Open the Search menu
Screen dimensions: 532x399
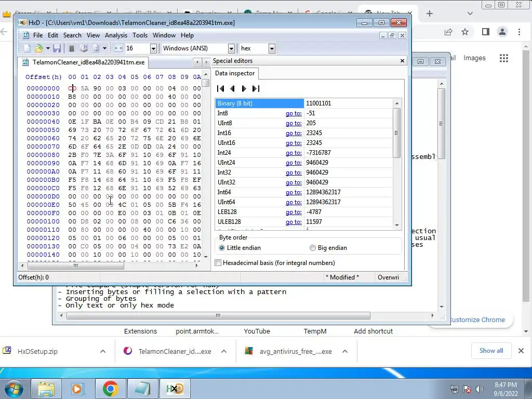tap(72, 35)
